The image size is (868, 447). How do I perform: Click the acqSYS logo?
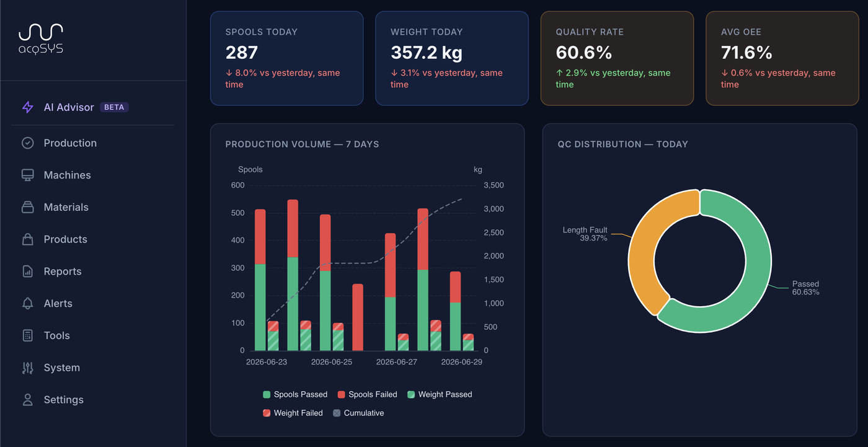(41, 39)
